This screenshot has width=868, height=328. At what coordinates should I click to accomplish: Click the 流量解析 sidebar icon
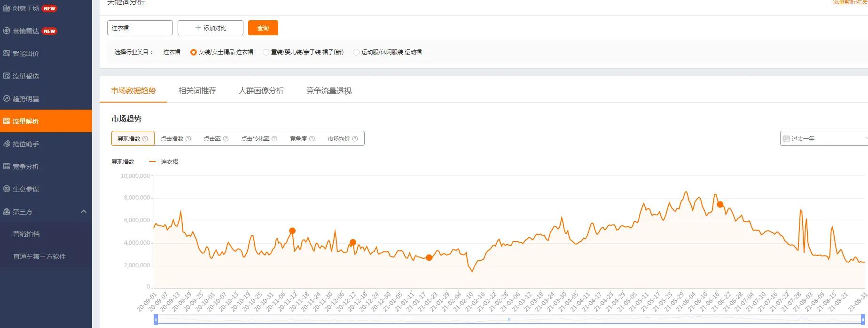(7, 121)
